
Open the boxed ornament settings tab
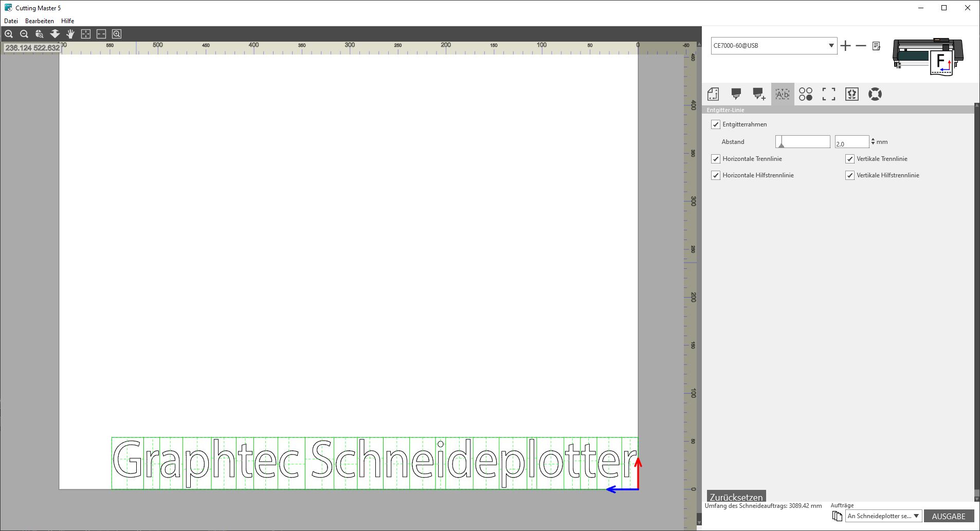click(x=852, y=94)
